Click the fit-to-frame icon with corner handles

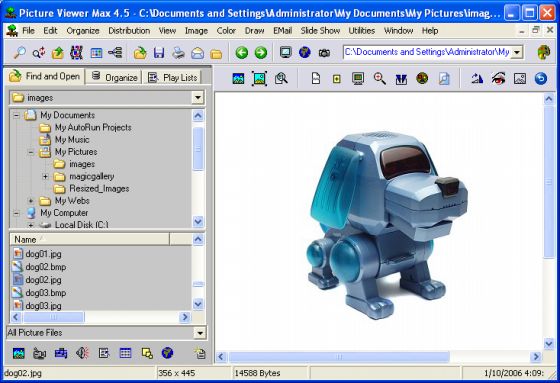click(x=259, y=78)
